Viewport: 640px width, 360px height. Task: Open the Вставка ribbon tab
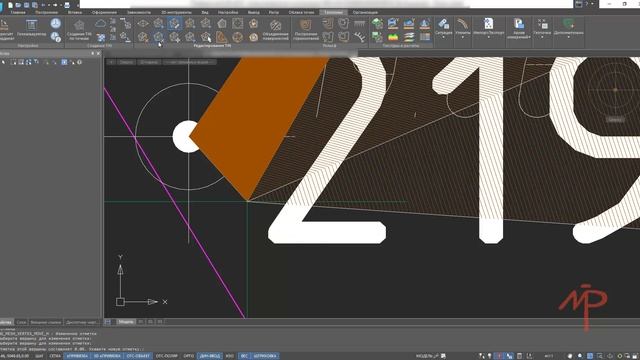coord(75,12)
